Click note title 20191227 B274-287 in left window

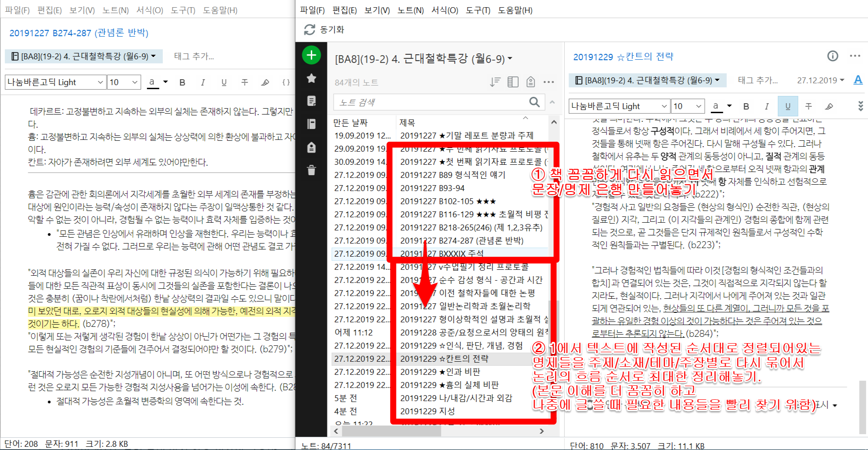coord(79,33)
